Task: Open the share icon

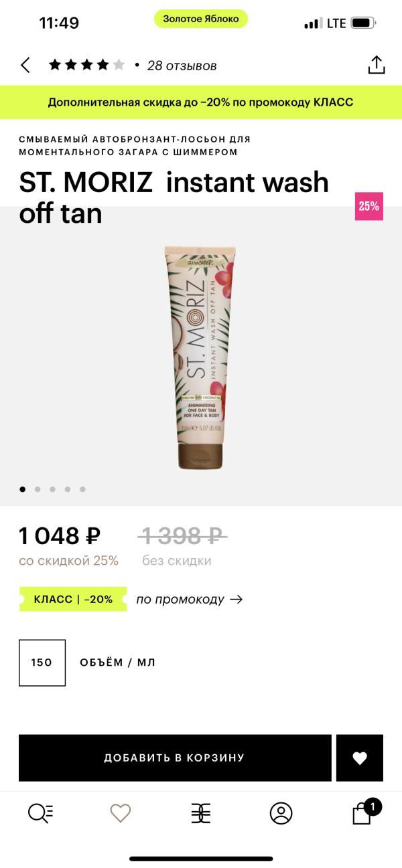Action: coord(377,65)
